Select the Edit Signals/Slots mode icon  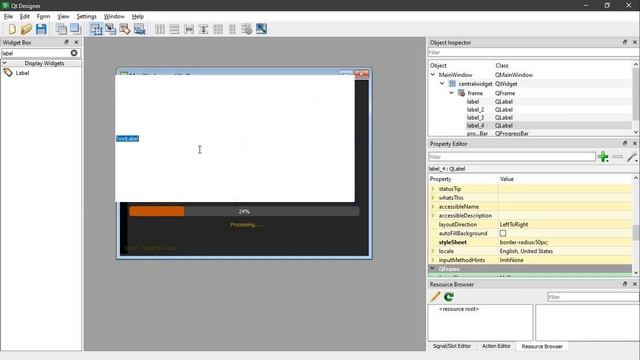[x=110, y=29]
